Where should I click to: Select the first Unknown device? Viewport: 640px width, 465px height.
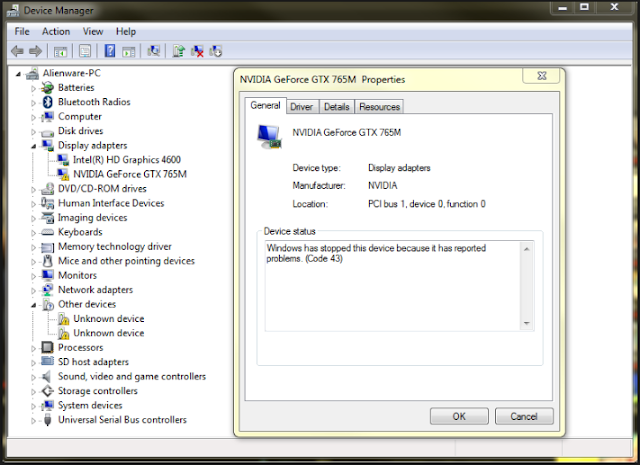[x=109, y=319]
